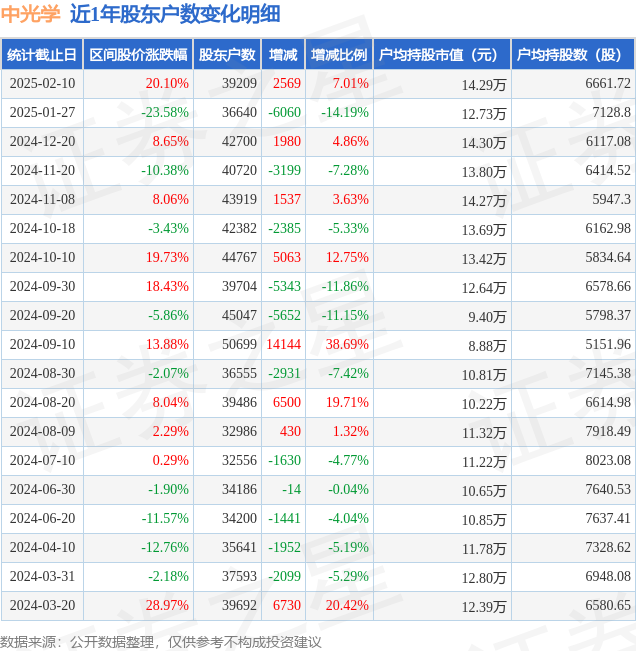This screenshot has width=636, height=651.
Task: Click the average shares value 5947.3
Action: (612, 199)
